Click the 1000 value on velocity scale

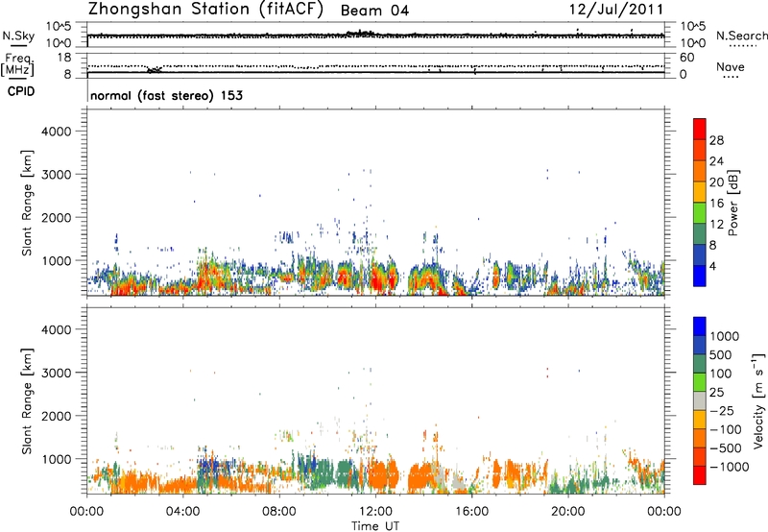pos(725,336)
